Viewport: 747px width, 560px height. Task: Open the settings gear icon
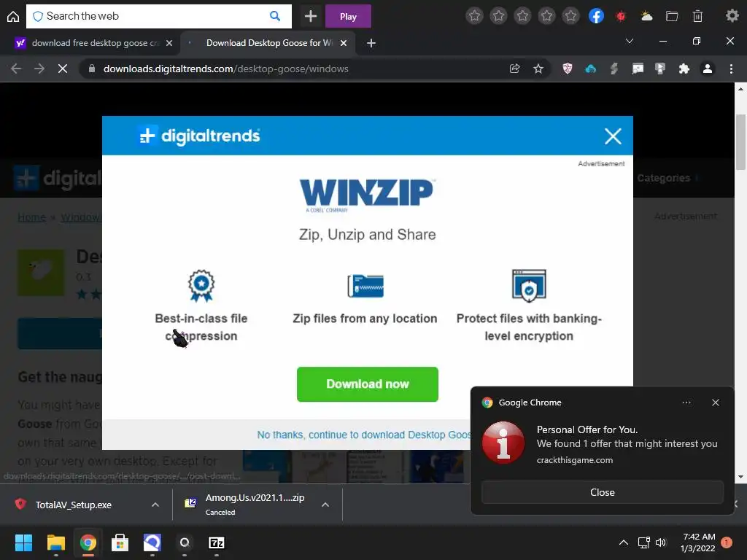point(732,16)
